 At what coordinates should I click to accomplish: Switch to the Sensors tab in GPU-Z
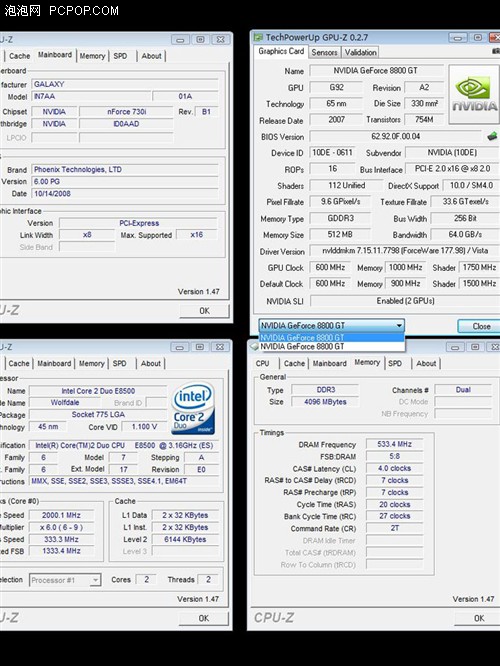pos(324,52)
